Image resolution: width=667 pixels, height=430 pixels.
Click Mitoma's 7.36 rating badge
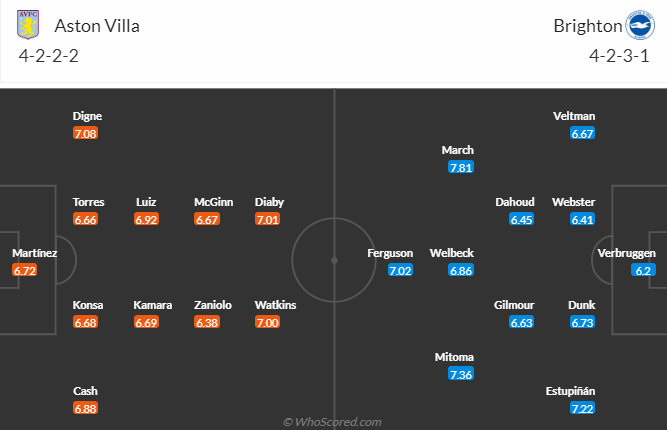point(461,374)
